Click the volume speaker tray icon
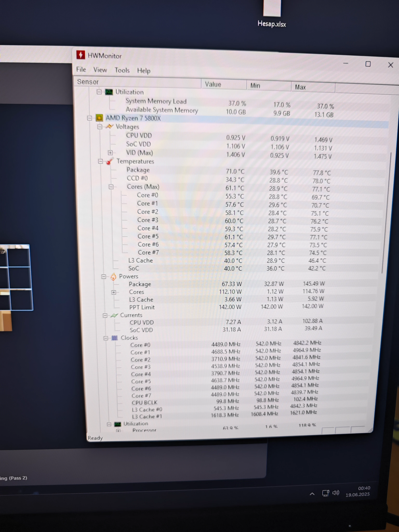Screen dimensions: 399x532 [x=335, y=493]
